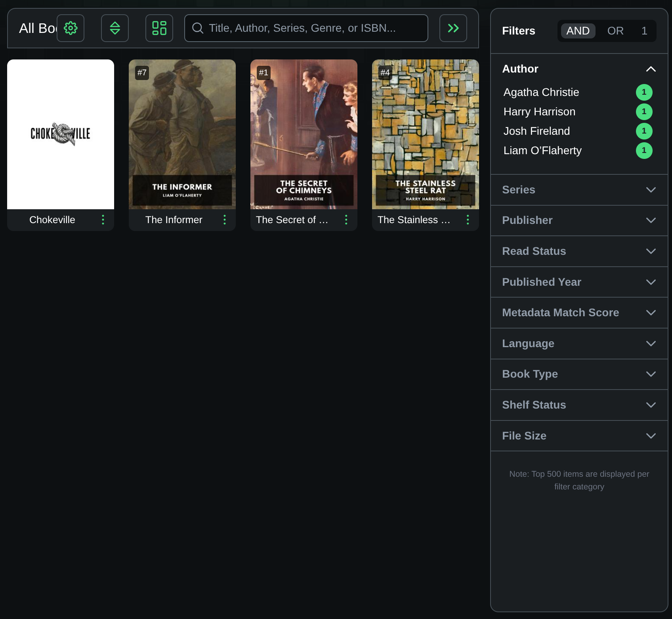The image size is (672, 619).
Task: Open three-dot menu for The Informer
Action: click(225, 220)
